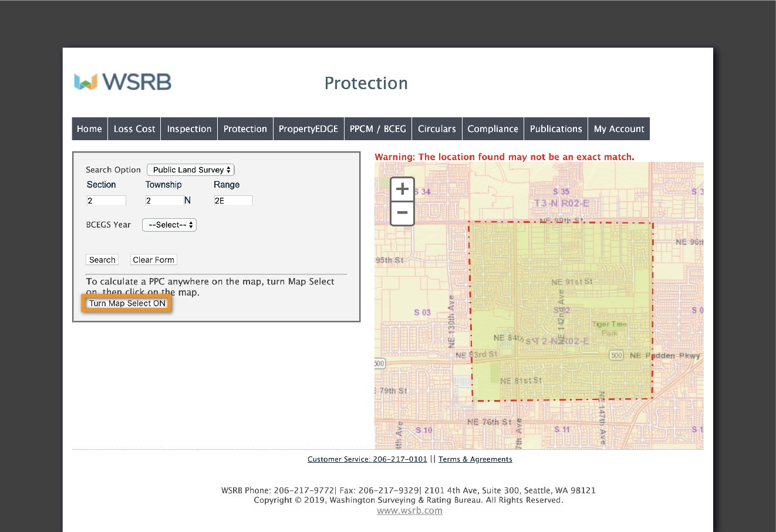This screenshot has height=532, width=776.
Task: Open My Account
Action: 619,129
